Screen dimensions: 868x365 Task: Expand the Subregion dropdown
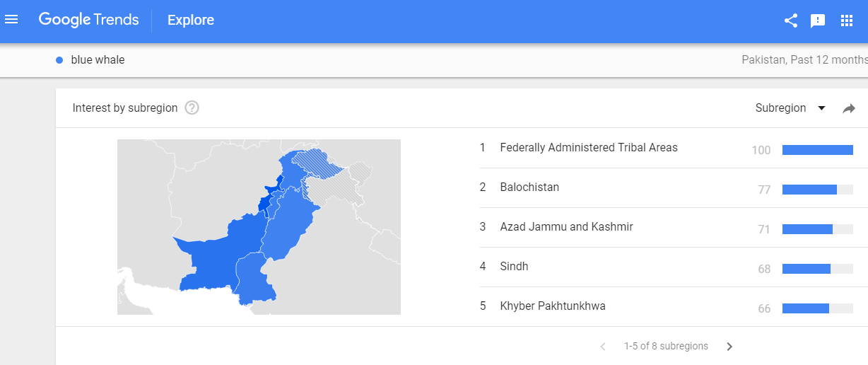click(790, 108)
